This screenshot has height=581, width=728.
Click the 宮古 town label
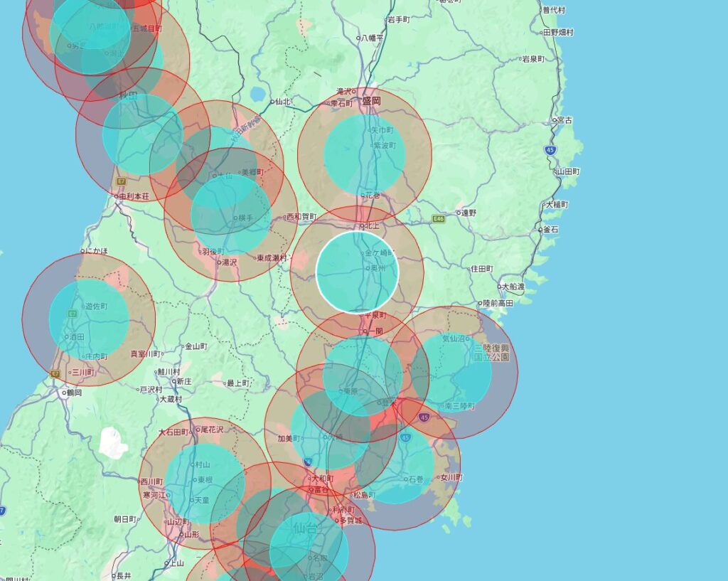click(x=563, y=119)
